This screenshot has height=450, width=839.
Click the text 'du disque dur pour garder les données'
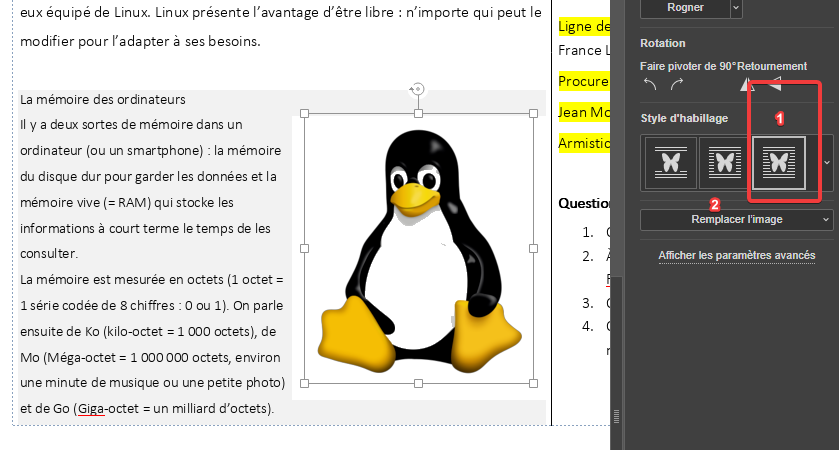tap(134, 177)
